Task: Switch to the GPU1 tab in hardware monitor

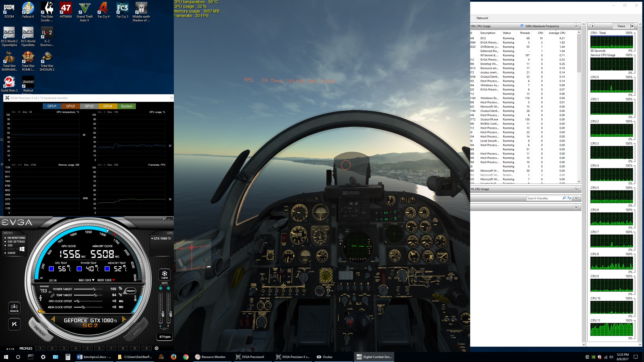Action: click(x=52, y=106)
